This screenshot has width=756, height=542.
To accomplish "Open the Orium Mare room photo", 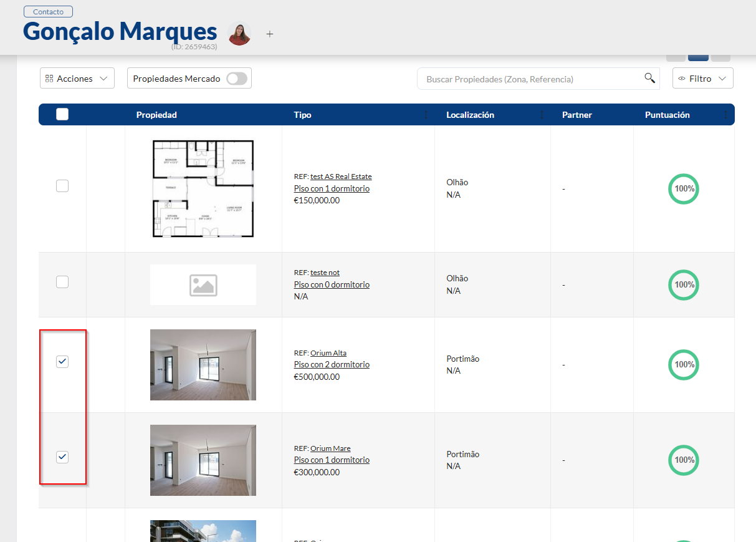I will point(203,460).
